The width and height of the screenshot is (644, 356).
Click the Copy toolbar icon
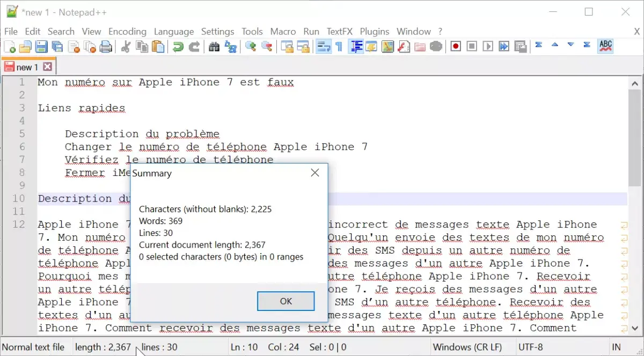tap(142, 47)
